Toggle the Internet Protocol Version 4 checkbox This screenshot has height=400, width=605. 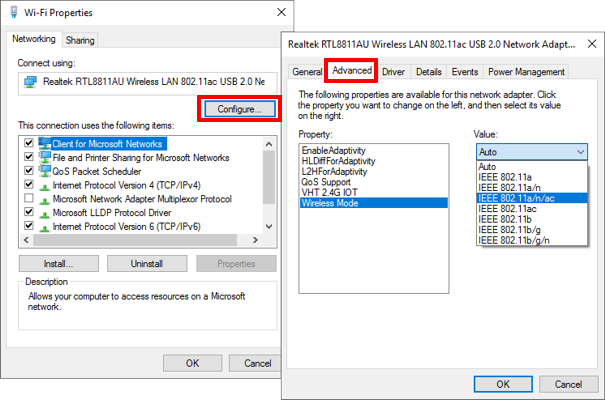[x=29, y=184]
